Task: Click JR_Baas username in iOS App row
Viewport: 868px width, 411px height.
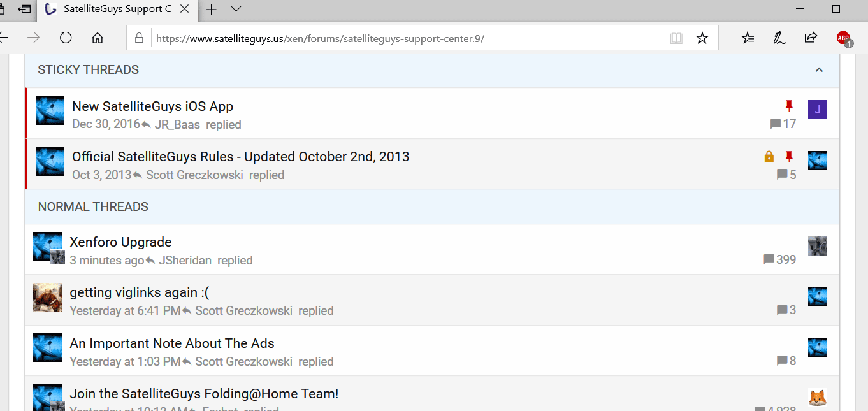Action: [177, 124]
